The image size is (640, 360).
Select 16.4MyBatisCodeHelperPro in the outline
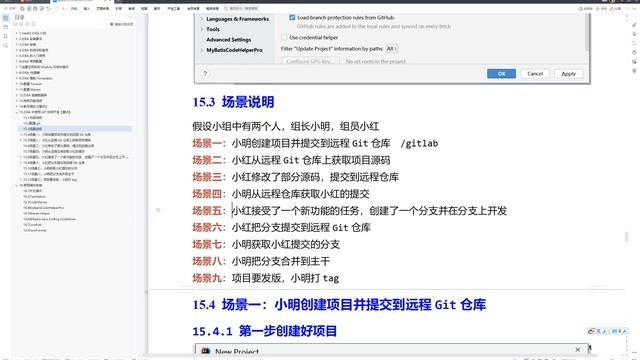[44, 208]
